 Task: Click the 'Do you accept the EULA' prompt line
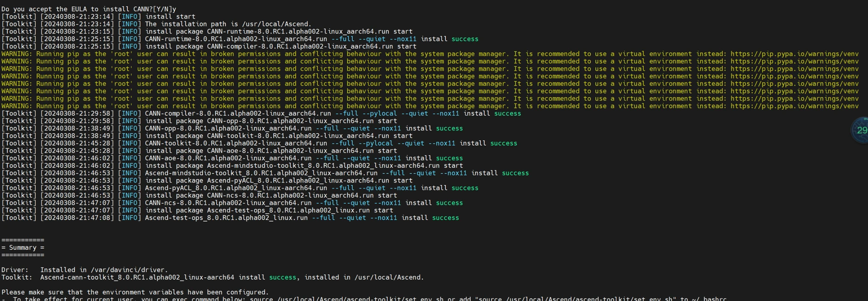(89, 9)
